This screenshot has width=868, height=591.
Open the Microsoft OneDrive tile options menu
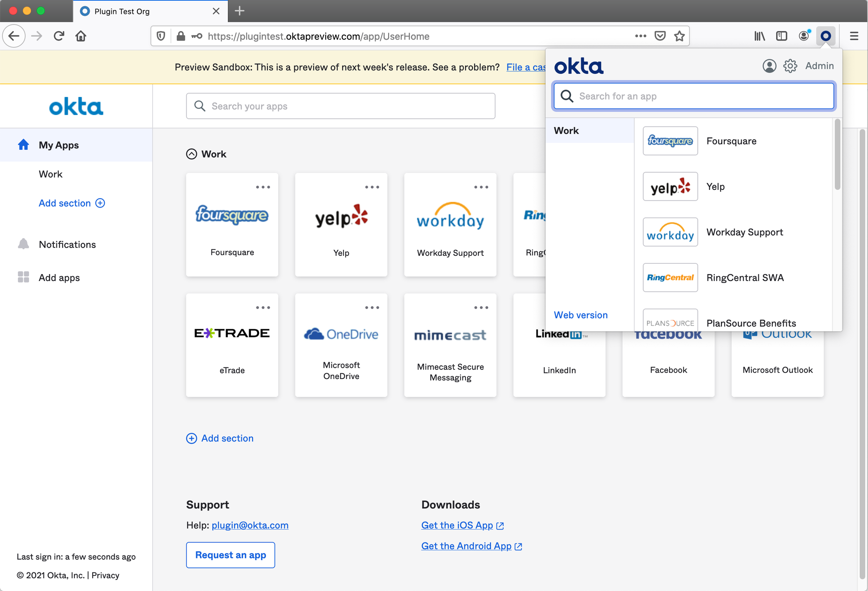pos(372,307)
